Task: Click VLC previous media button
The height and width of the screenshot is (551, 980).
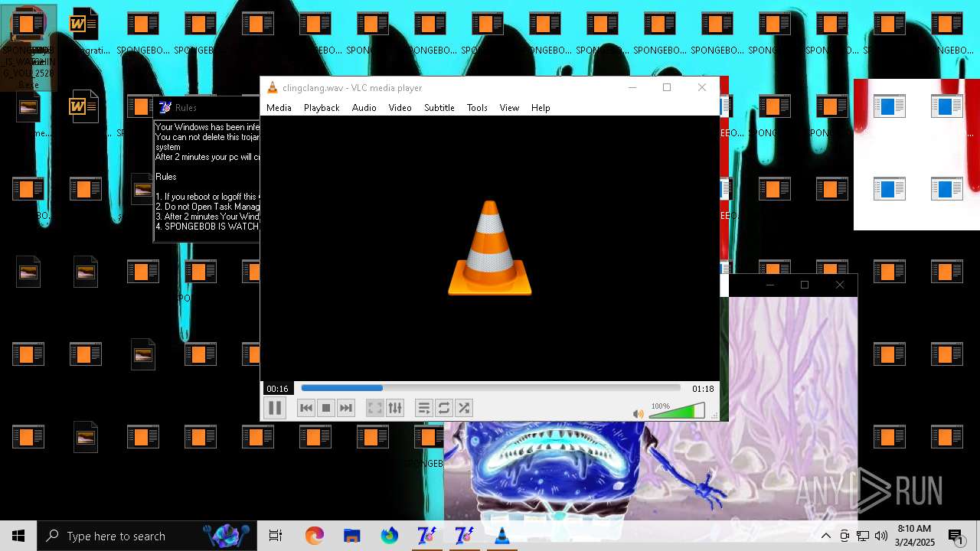Action: (306, 408)
